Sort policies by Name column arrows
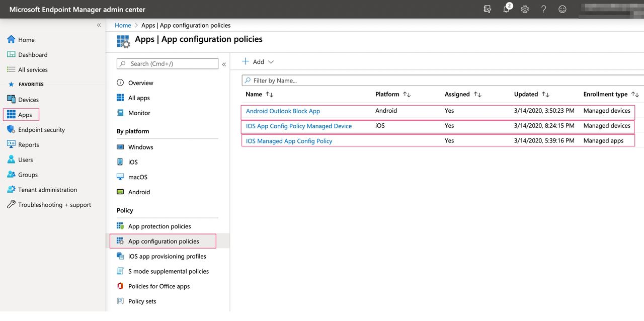The image size is (644, 321). (270, 95)
